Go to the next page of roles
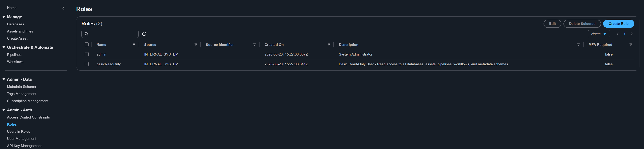This screenshot has width=644, height=149. point(632,34)
